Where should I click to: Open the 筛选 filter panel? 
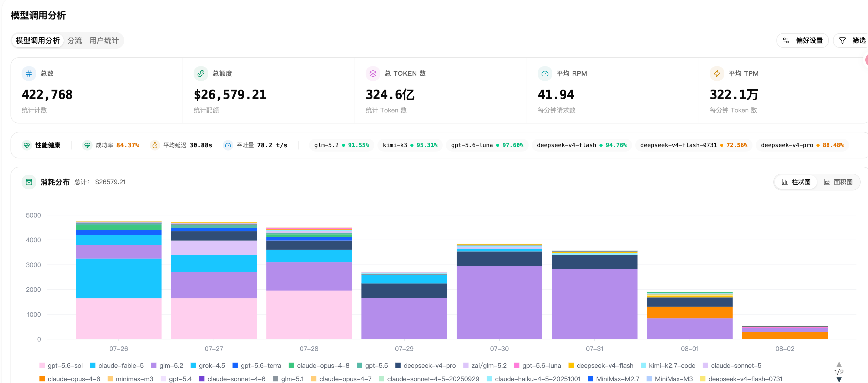pyautogui.click(x=852, y=40)
